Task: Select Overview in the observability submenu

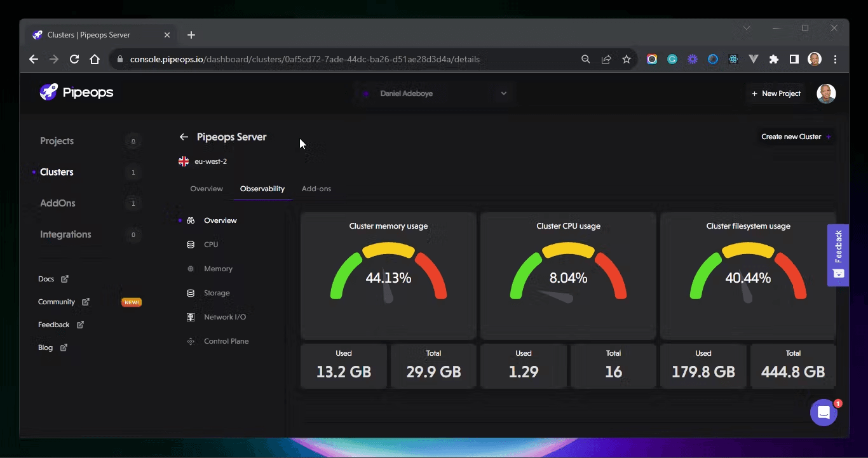Action: [220, 220]
